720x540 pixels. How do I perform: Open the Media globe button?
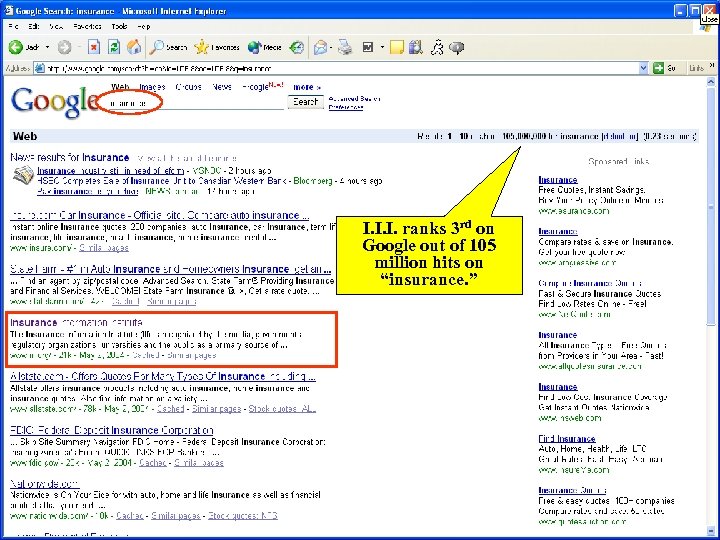264,47
